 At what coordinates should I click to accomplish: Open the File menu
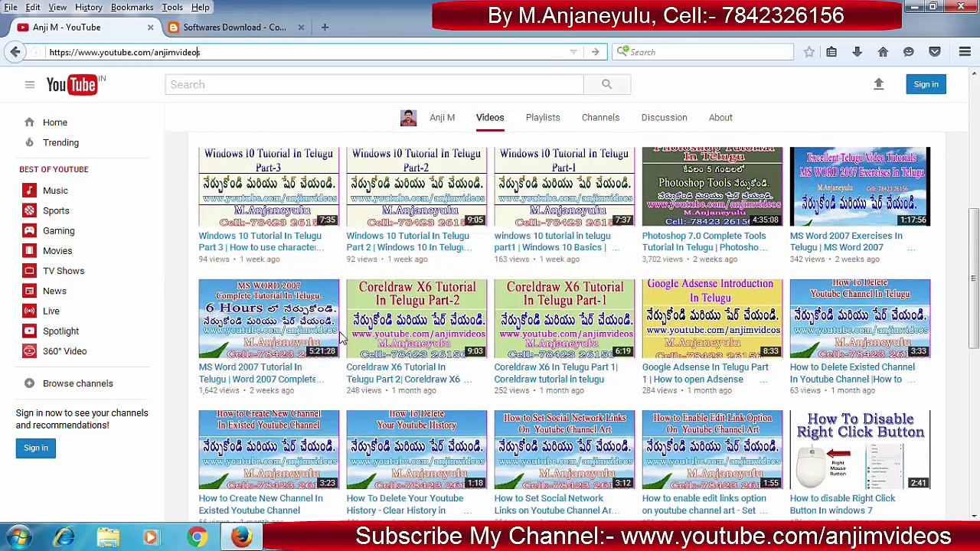[x=11, y=8]
